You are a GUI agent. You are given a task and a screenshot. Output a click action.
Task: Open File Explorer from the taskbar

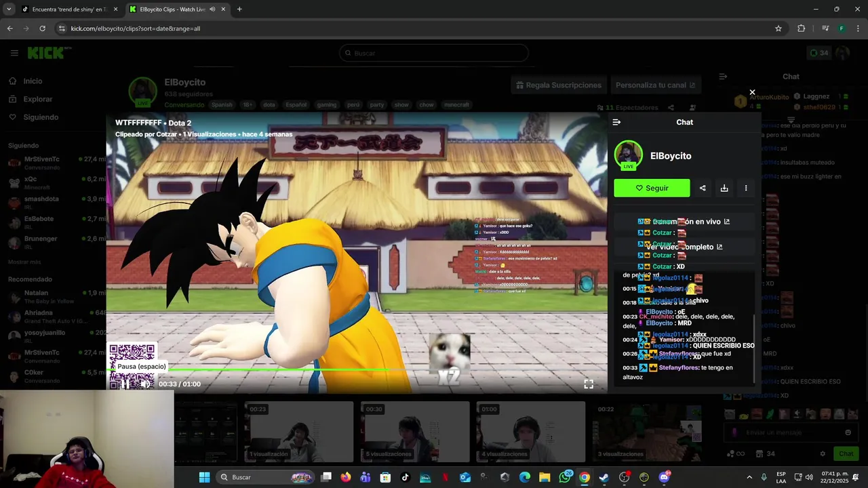(x=545, y=477)
